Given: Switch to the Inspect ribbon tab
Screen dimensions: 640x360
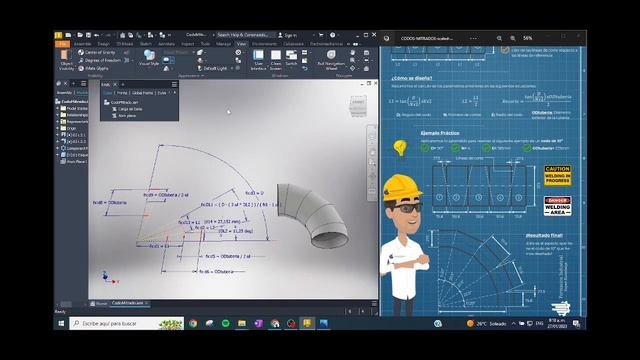Looking at the screenshot, I should (188, 44).
